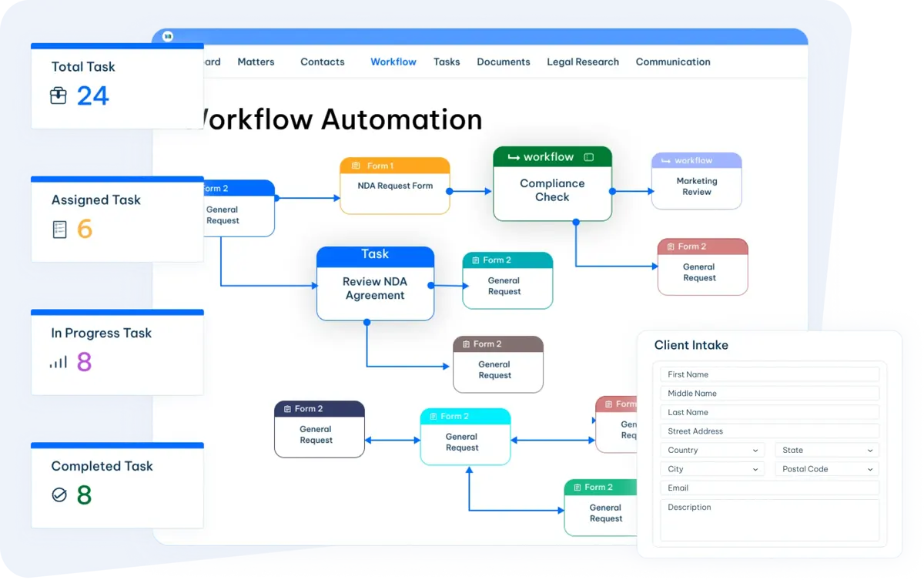Click the bar chart icon in In Progress Task
Screen dimensions: 924x580
(x=59, y=362)
